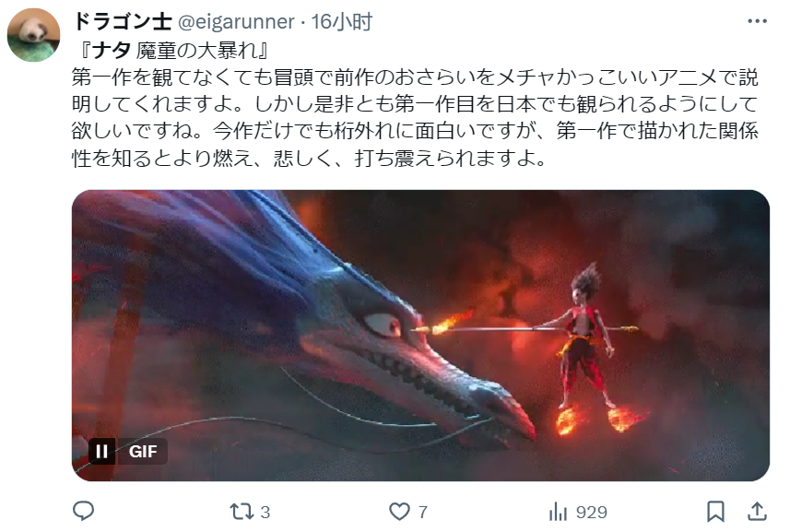This screenshot has width=790, height=532.
Task: Click the retweet count 3
Action: coord(265,513)
